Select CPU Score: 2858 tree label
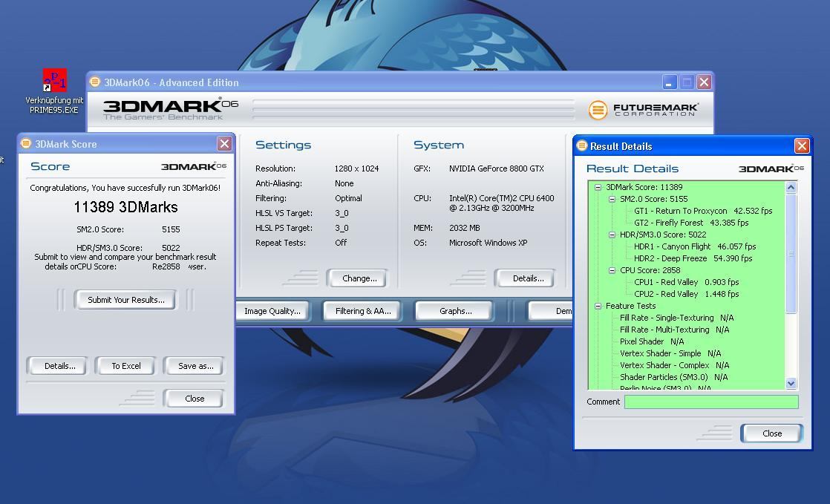The width and height of the screenshot is (830, 504). (650, 270)
